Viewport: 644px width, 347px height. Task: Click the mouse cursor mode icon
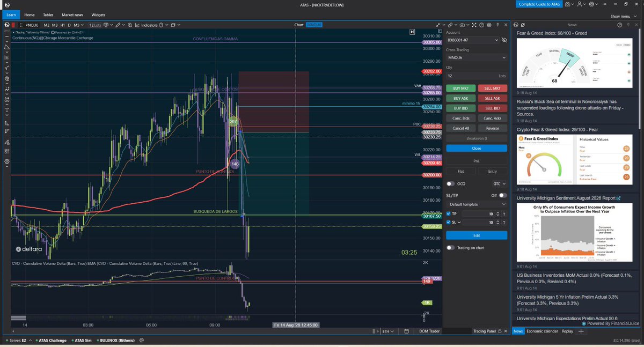tap(161, 25)
